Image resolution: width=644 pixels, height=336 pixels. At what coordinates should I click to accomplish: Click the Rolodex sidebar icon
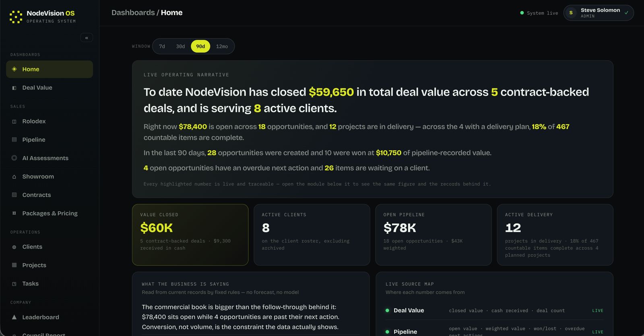(x=14, y=122)
